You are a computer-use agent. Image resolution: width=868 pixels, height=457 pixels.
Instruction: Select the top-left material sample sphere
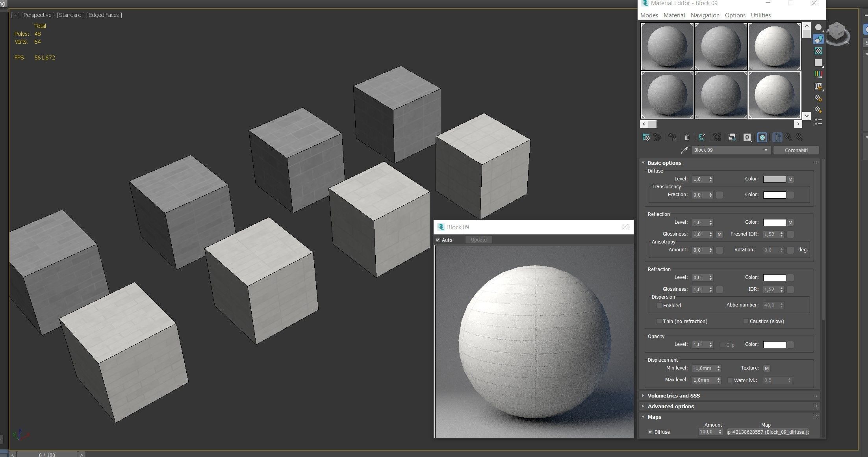tap(667, 46)
